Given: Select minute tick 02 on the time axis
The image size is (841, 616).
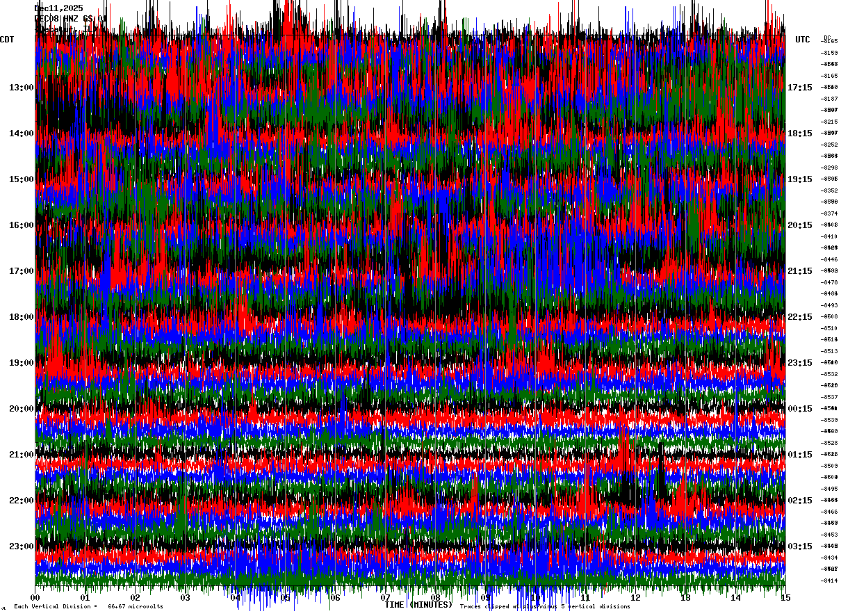Looking at the screenshot, I should click(136, 597).
